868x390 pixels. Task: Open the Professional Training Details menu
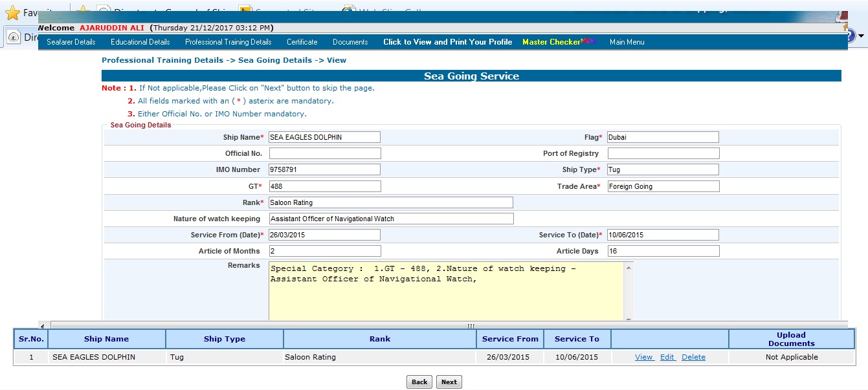228,42
